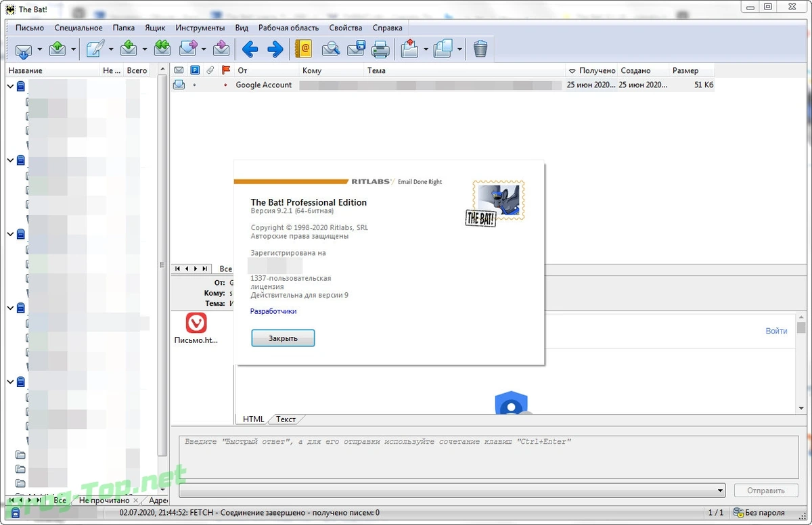Close the Не прочитано tab via its x

click(136, 501)
